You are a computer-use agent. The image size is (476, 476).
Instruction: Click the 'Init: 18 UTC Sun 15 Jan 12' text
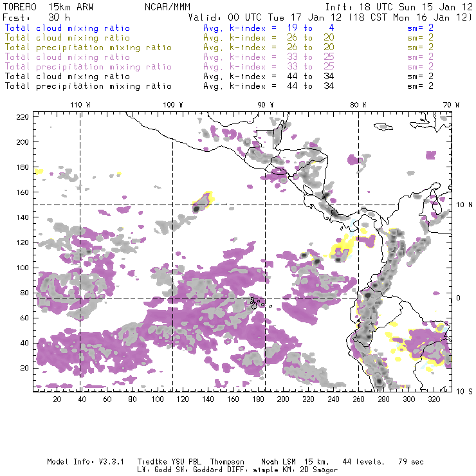399,7
